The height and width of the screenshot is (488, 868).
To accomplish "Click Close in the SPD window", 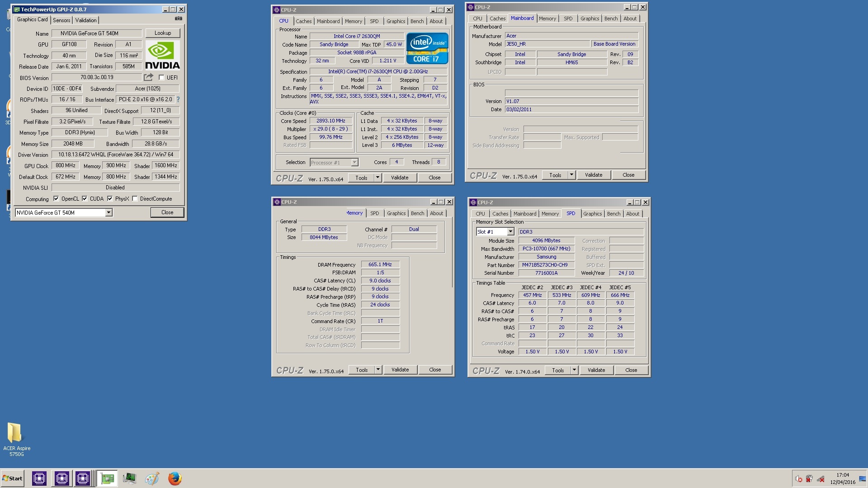I will [x=631, y=371].
